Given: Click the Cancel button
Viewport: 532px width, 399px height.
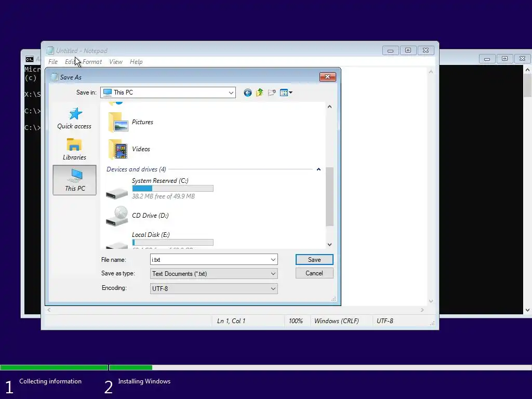Looking at the screenshot, I should (314, 273).
